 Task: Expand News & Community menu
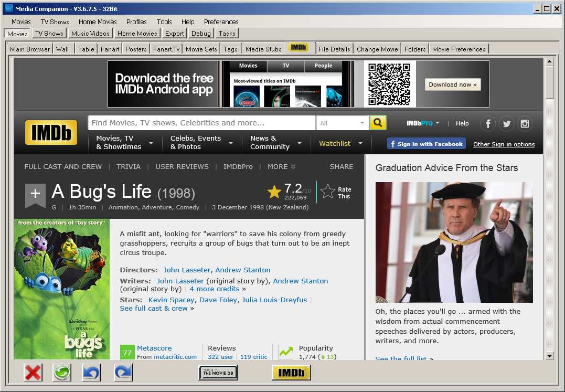click(275, 143)
